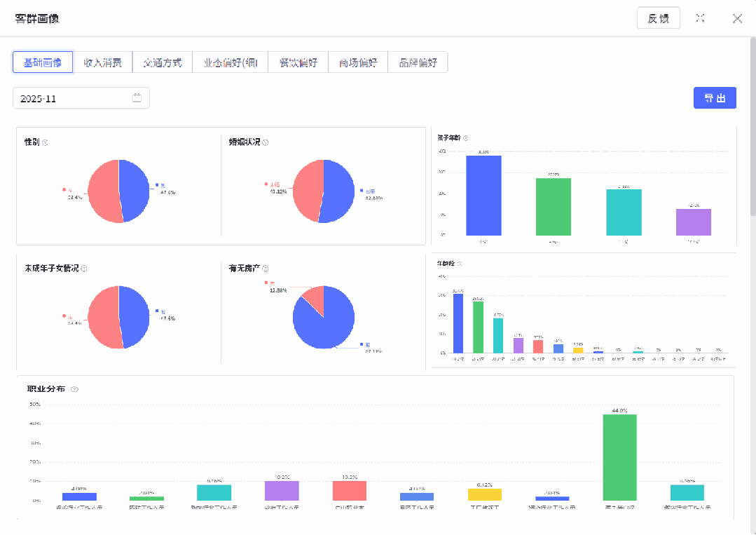Image resolution: width=756 pixels, height=535 pixels.
Task: Click the tall green bar showing 44.9%
Action: (619, 457)
